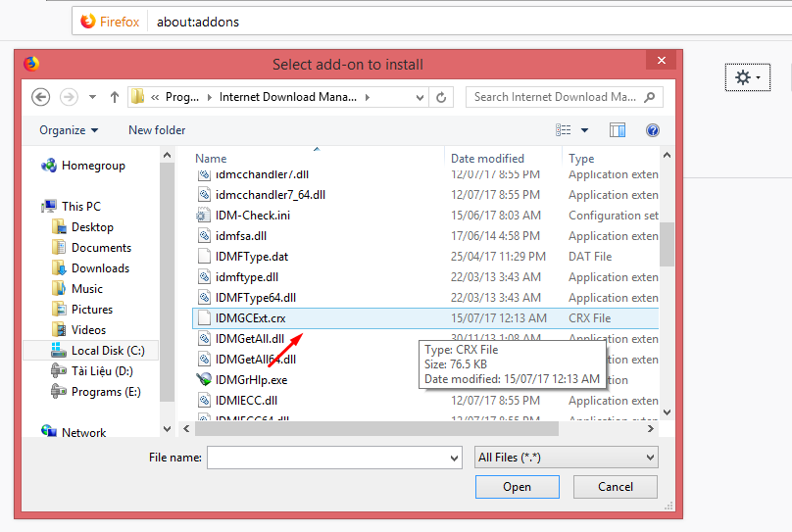
Task: Sort by Type column header
Action: point(581,159)
